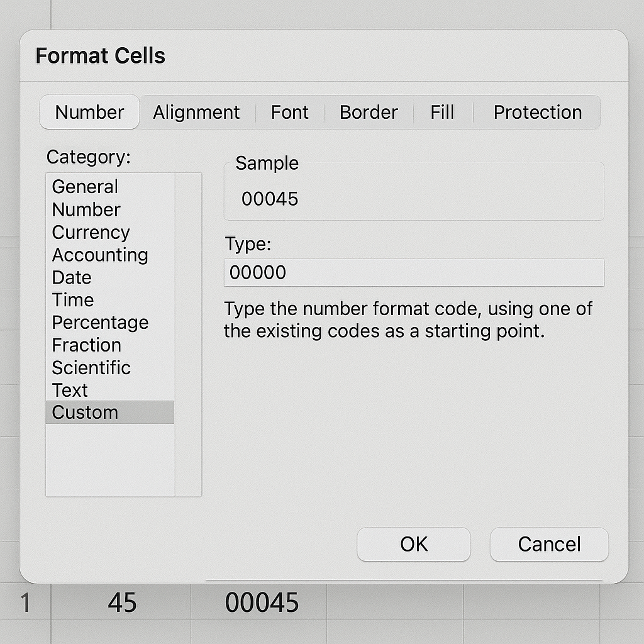644x644 pixels.
Task: Pick the Currency category
Action: point(91,232)
